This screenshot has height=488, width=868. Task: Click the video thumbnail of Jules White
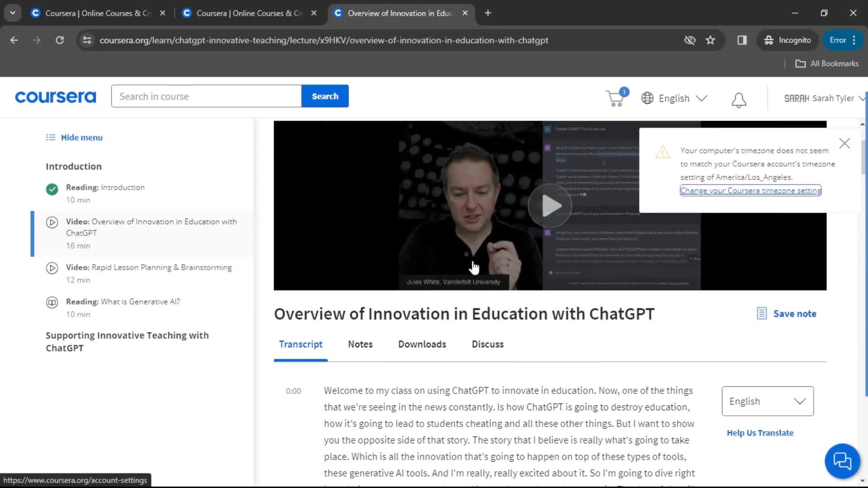tap(470, 206)
